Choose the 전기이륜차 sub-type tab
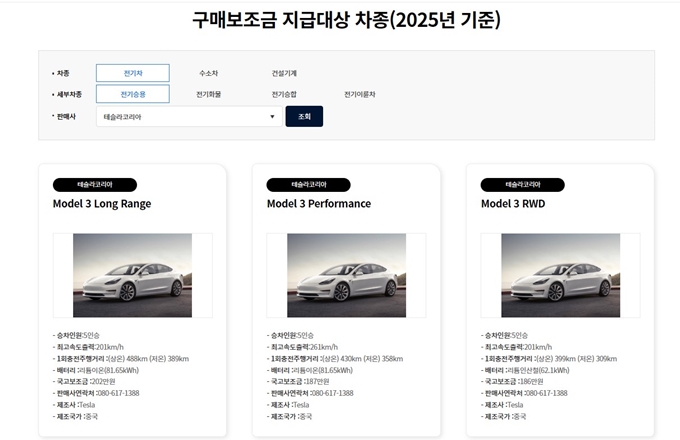680x440 pixels. click(x=360, y=94)
